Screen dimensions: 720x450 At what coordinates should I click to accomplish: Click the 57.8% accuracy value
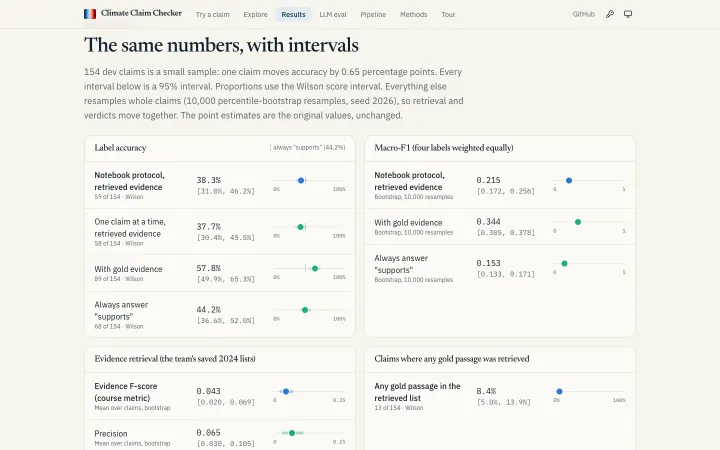tap(208, 268)
